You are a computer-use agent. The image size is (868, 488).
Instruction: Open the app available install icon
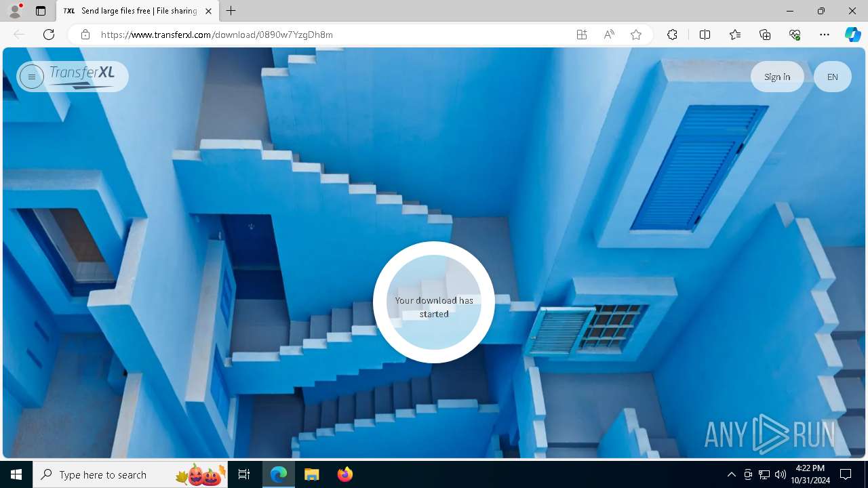click(582, 35)
